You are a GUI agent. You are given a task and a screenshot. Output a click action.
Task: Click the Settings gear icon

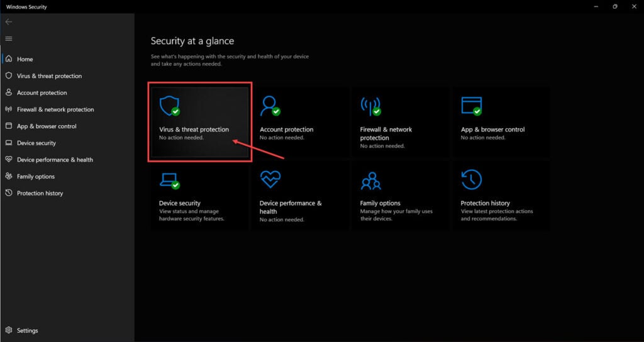(9, 330)
